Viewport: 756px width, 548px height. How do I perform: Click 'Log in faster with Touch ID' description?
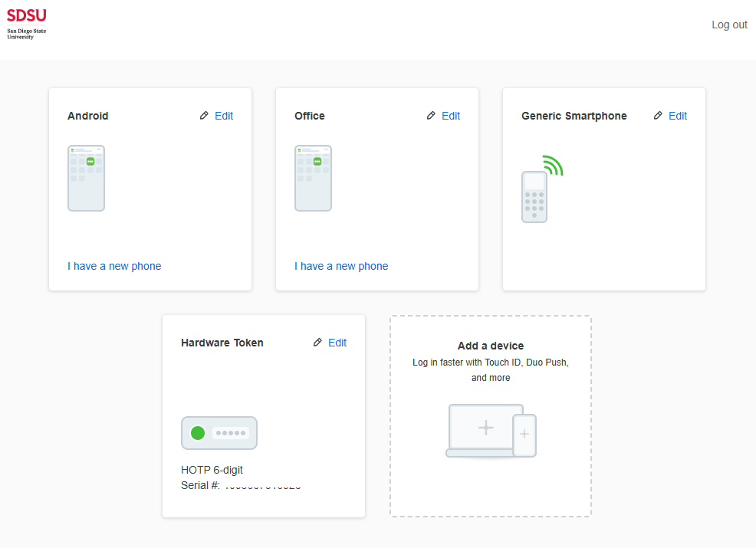491,369
